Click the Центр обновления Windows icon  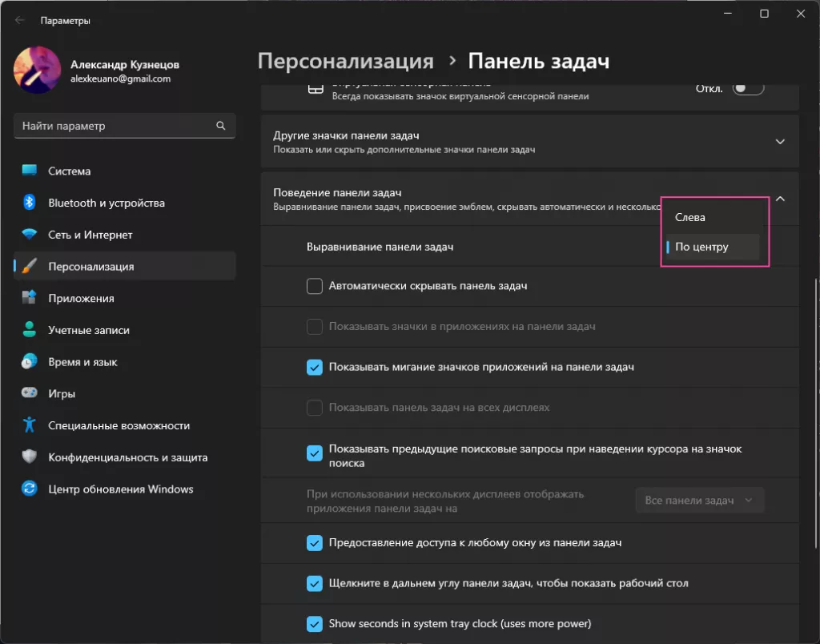click(x=30, y=489)
